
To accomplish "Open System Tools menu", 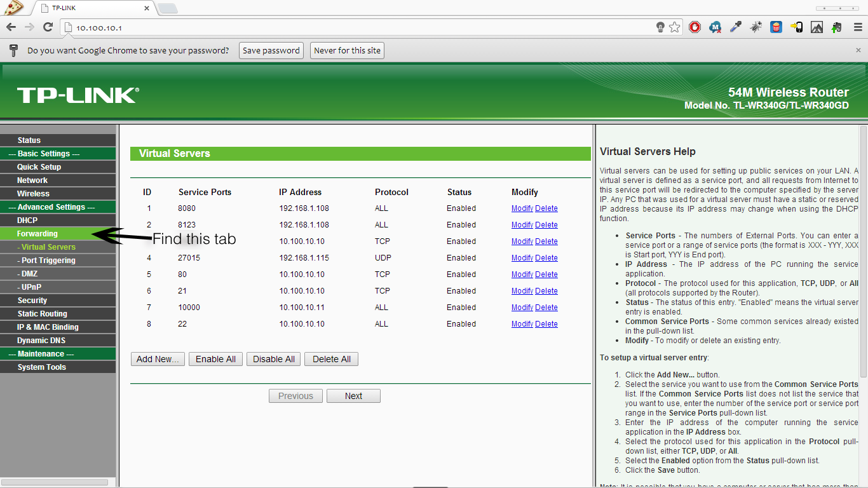I will pyautogui.click(x=58, y=367).
